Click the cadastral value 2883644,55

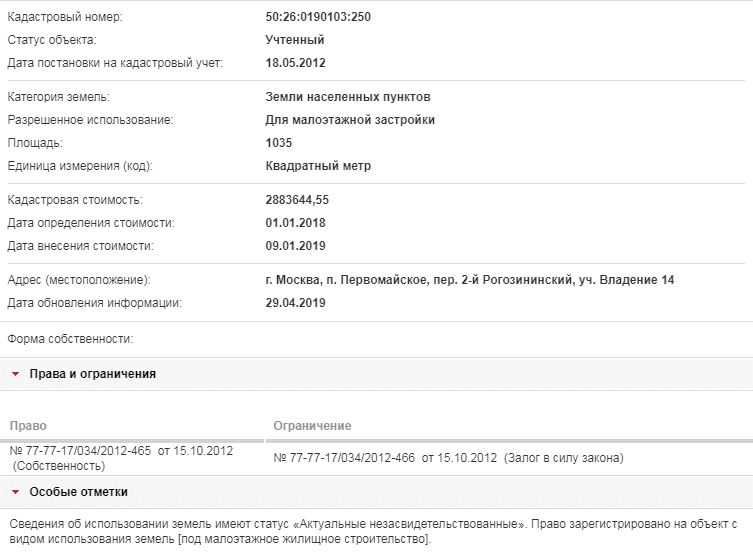[x=297, y=200]
